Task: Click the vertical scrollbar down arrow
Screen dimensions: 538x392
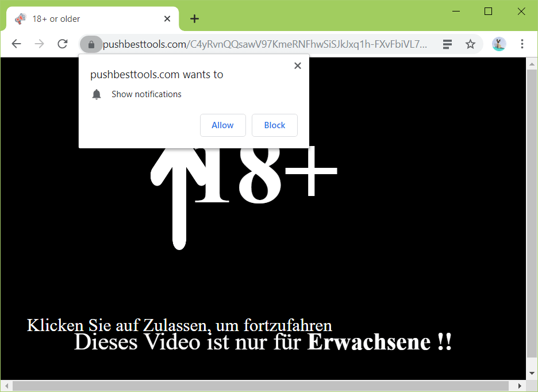Action: (532, 375)
